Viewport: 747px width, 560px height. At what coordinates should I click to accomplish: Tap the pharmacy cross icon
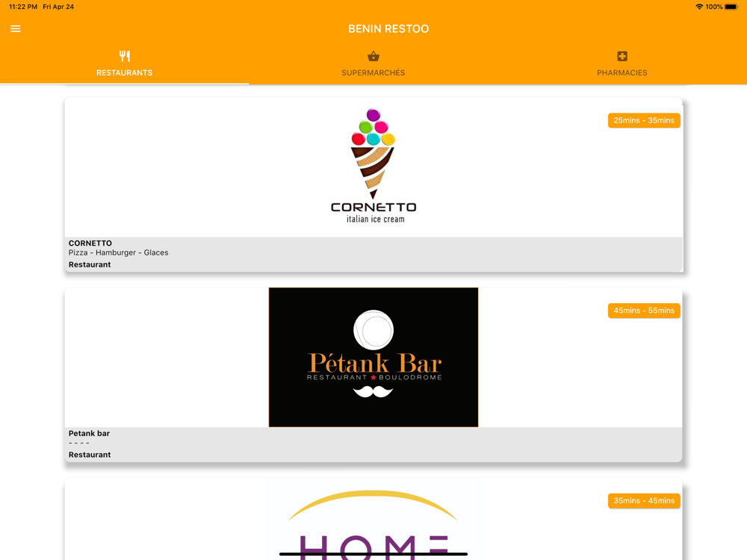click(622, 56)
